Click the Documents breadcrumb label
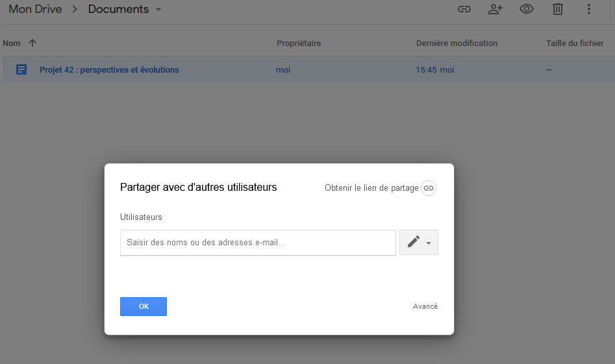Image resolution: width=615 pixels, height=364 pixels. 118,9
